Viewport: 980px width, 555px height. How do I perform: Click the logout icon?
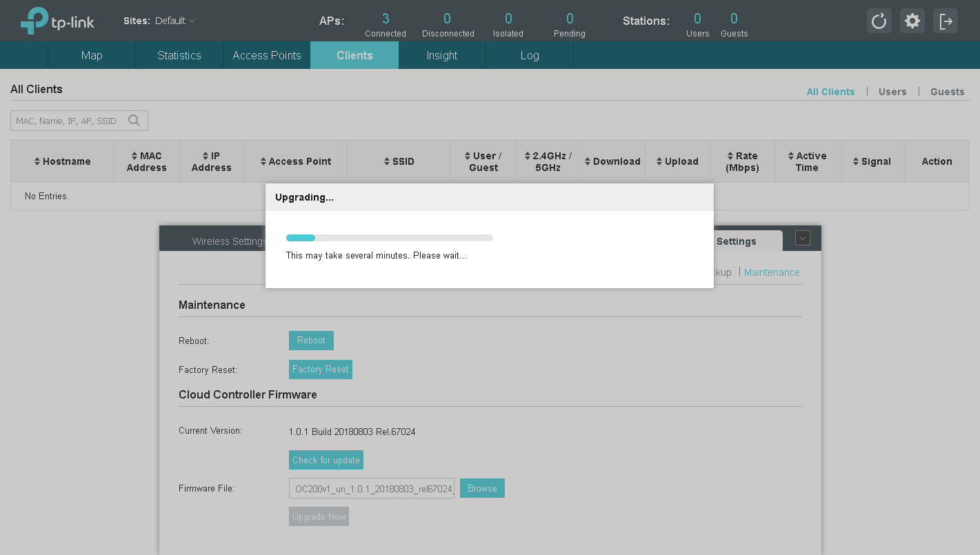click(946, 21)
